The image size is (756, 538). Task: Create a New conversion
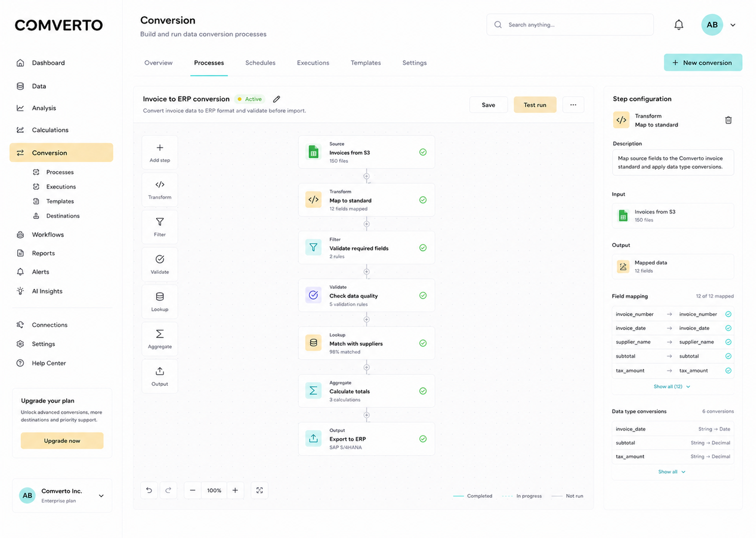(x=703, y=63)
